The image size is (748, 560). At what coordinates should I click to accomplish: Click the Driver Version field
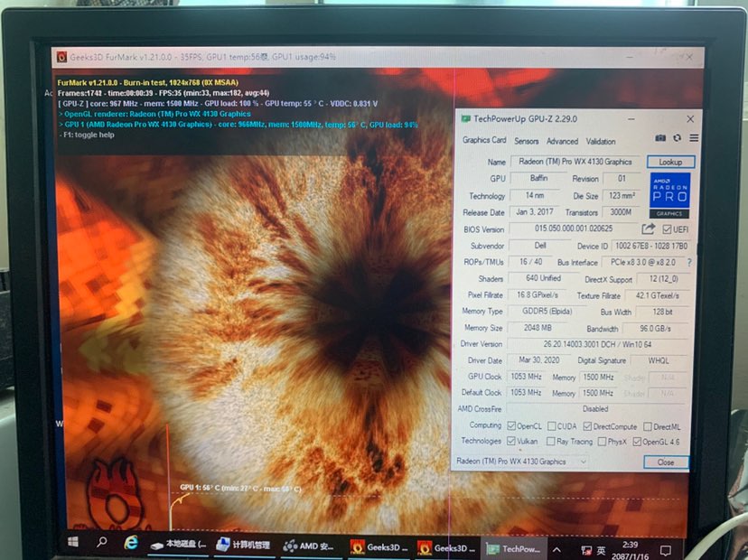pyautogui.click(x=597, y=344)
